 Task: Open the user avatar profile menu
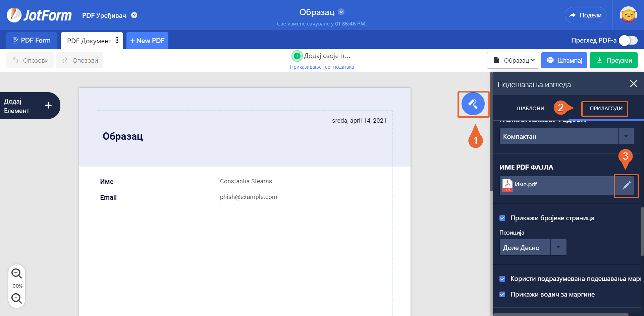point(628,15)
